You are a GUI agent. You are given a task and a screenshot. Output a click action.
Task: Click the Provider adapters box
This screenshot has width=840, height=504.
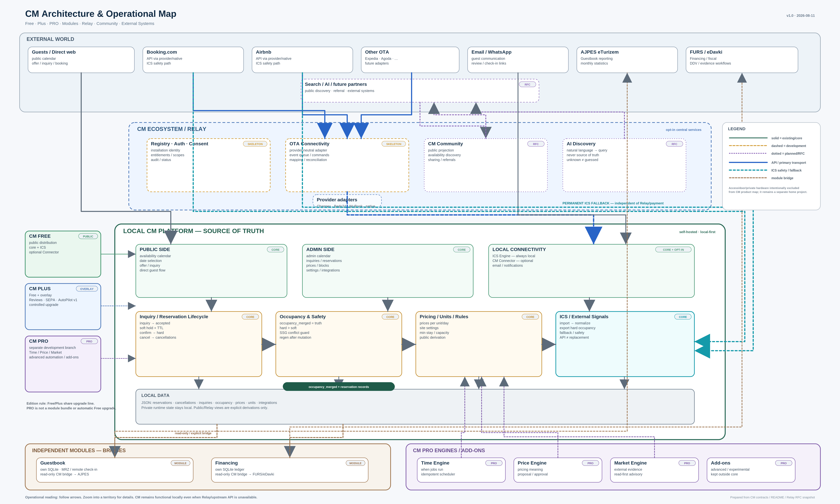tap(347, 201)
